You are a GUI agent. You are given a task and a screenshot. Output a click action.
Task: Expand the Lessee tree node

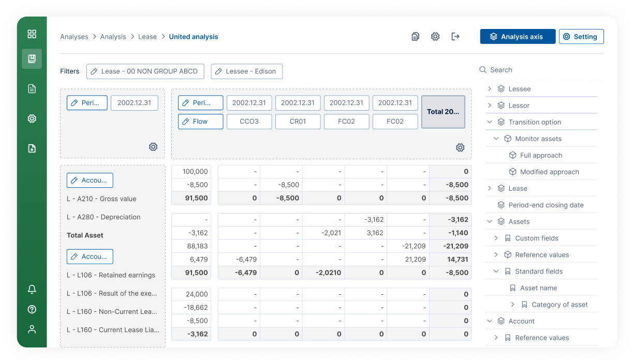pos(490,89)
